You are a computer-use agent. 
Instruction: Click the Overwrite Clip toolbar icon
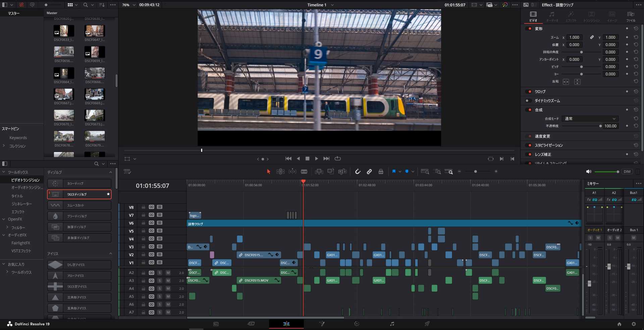(331, 172)
